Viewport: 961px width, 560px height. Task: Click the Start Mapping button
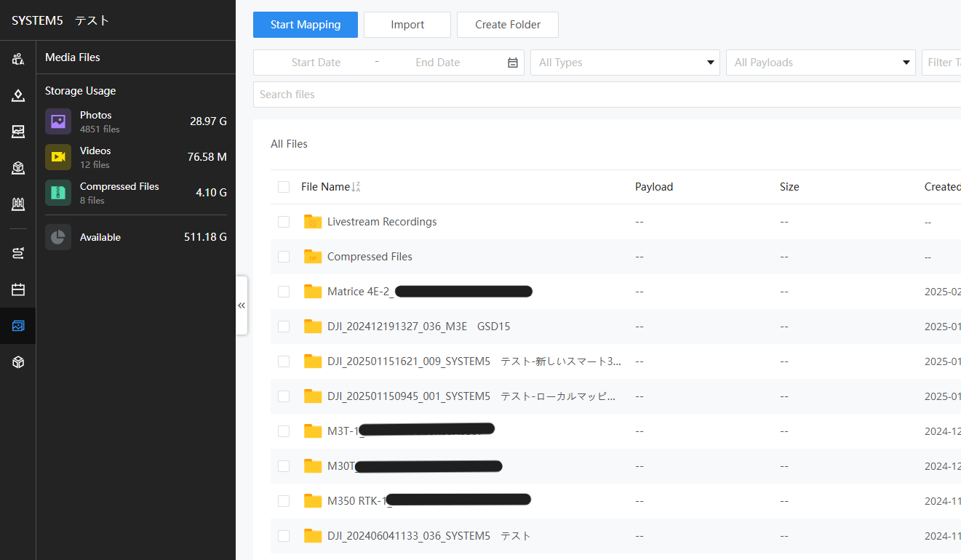(x=306, y=25)
